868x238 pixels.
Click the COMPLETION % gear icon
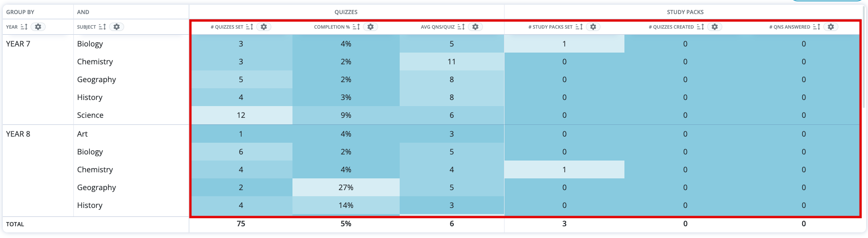click(x=371, y=27)
